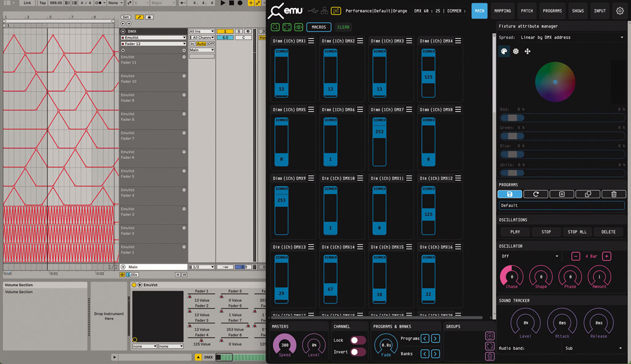Viewport: 631px width, 364px height.
Task: Click the add group plus icon
Action: (489, 336)
